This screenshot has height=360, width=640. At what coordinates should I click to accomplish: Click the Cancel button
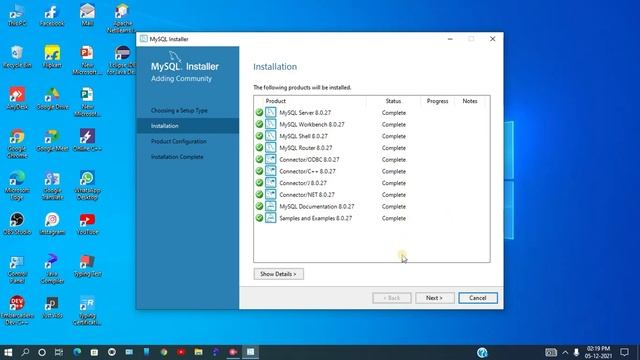478,298
